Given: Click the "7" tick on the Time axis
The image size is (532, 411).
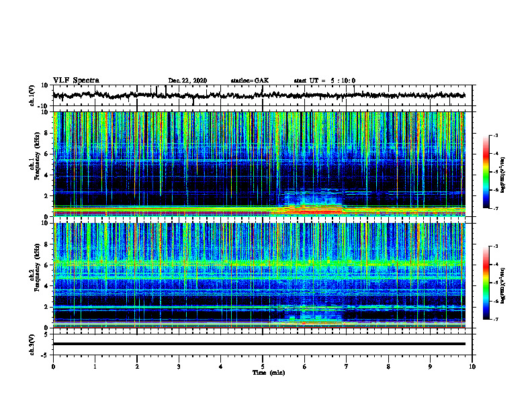Looking at the screenshot, I should (347, 367).
